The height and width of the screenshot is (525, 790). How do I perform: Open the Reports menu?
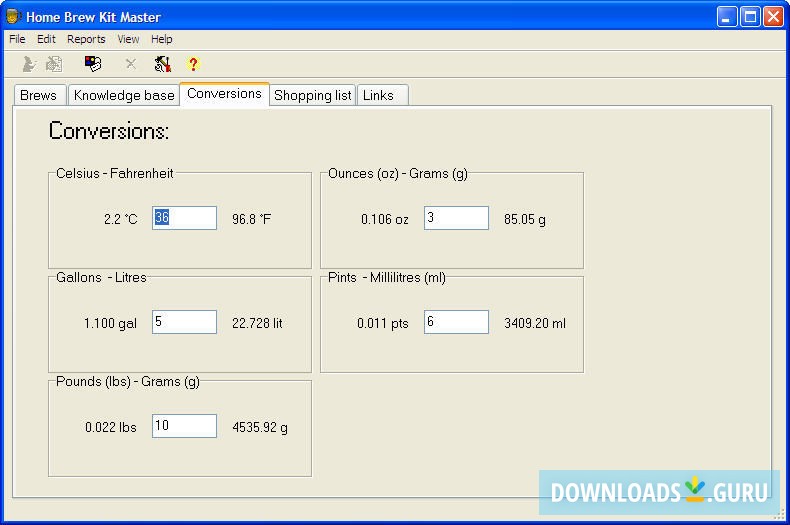click(86, 39)
